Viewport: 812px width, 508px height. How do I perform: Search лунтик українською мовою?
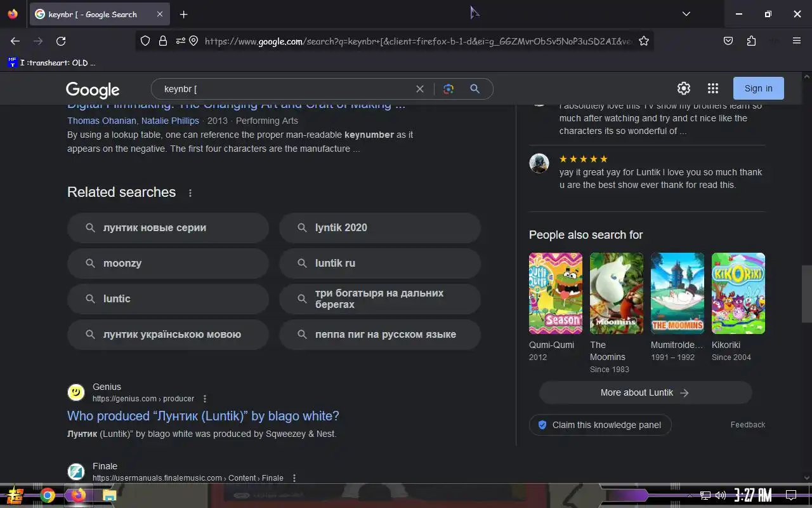(x=168, y=334)
